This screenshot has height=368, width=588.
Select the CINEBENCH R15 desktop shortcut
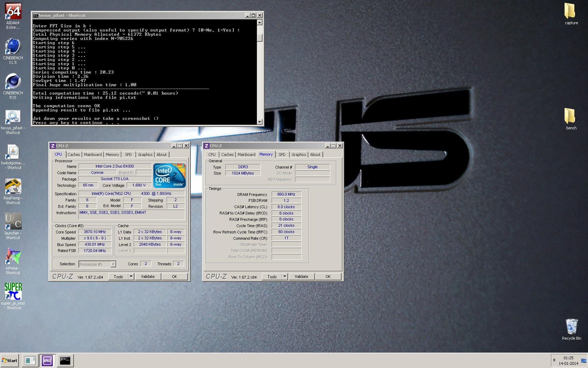point(13,86)
